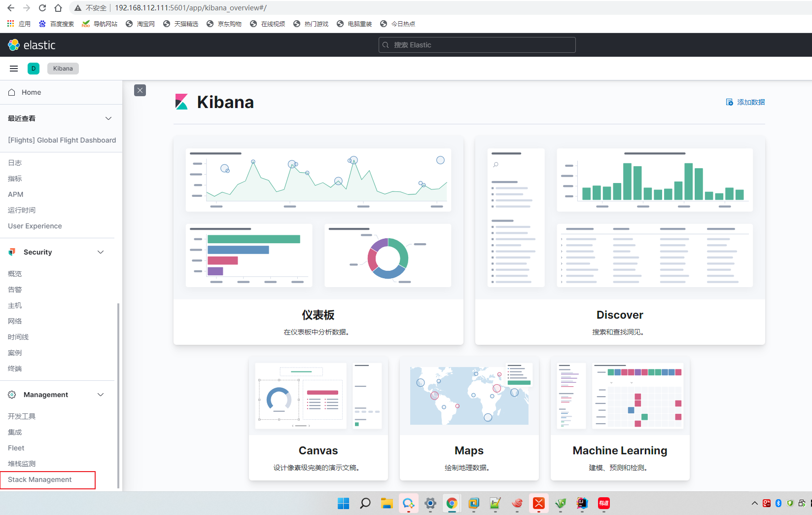Open the Discover card
Screen dimensions: 812x515
tap(620, 241)
